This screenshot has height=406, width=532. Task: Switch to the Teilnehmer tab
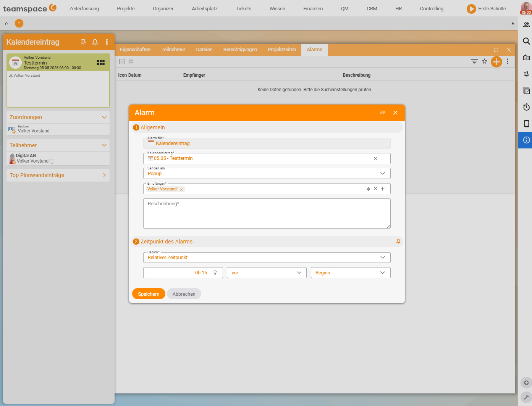coord(173,50)
